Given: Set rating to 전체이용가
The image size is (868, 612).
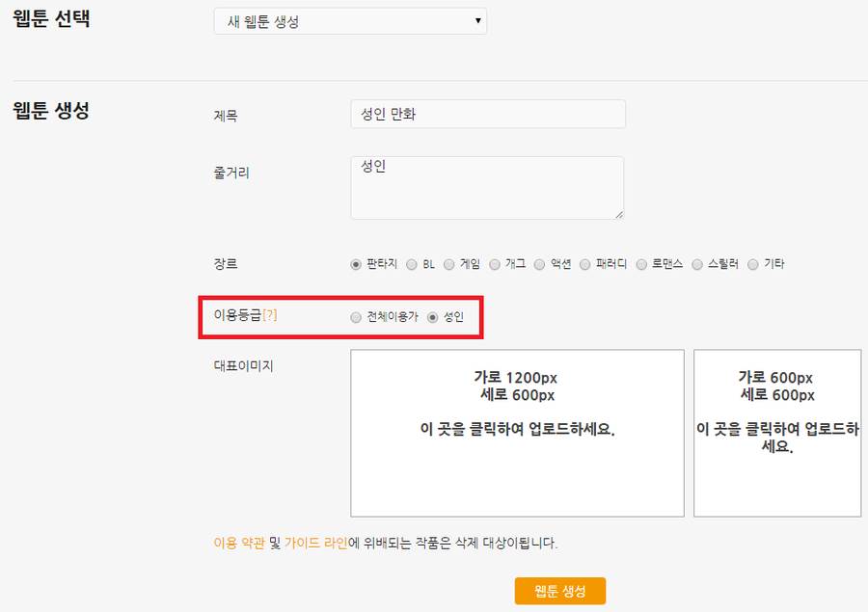Looking at the screenshot, I should 356,317.
